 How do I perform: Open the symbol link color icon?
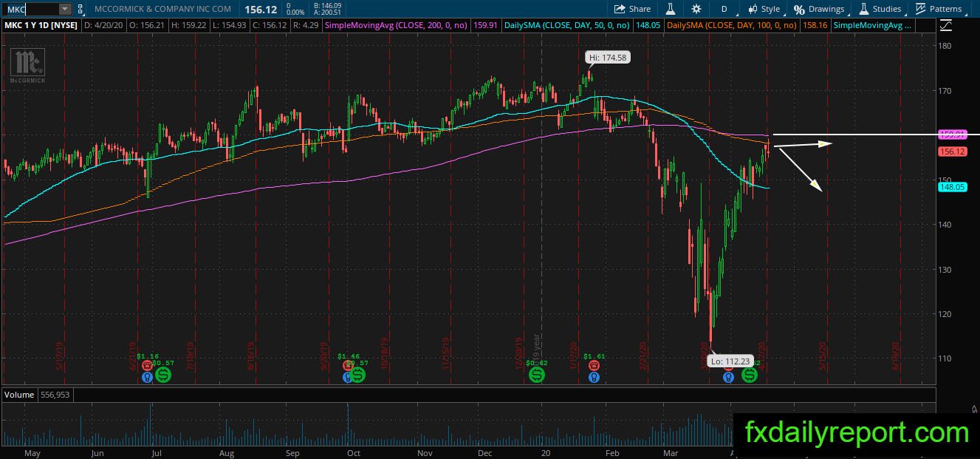[80, 9]
